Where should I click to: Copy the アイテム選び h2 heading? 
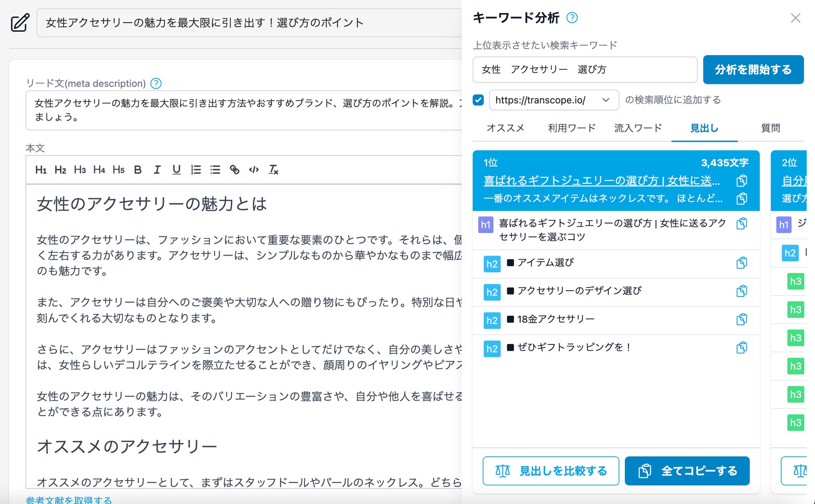point(741,263)
